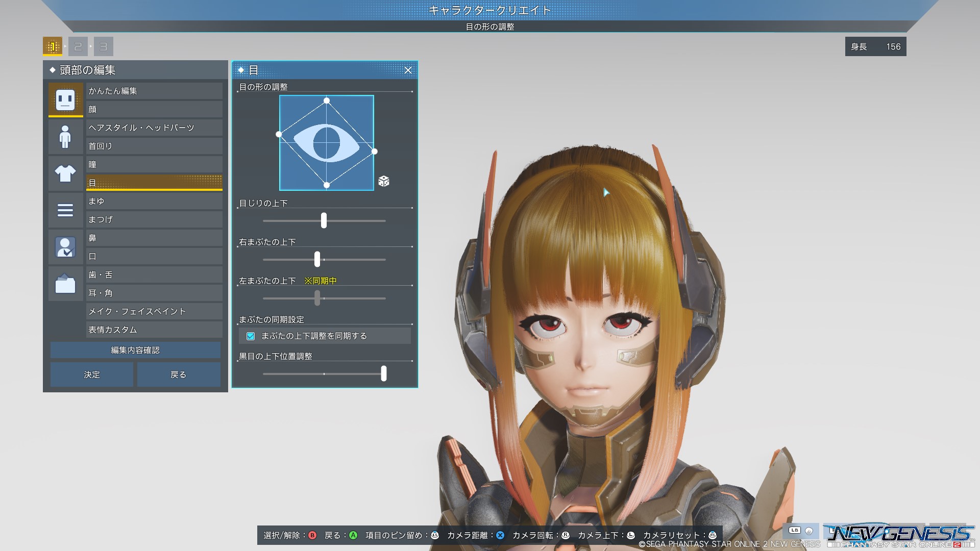Select the body shape category icon
This screenshot has width=980, height=551.
[x=65, y=137]
